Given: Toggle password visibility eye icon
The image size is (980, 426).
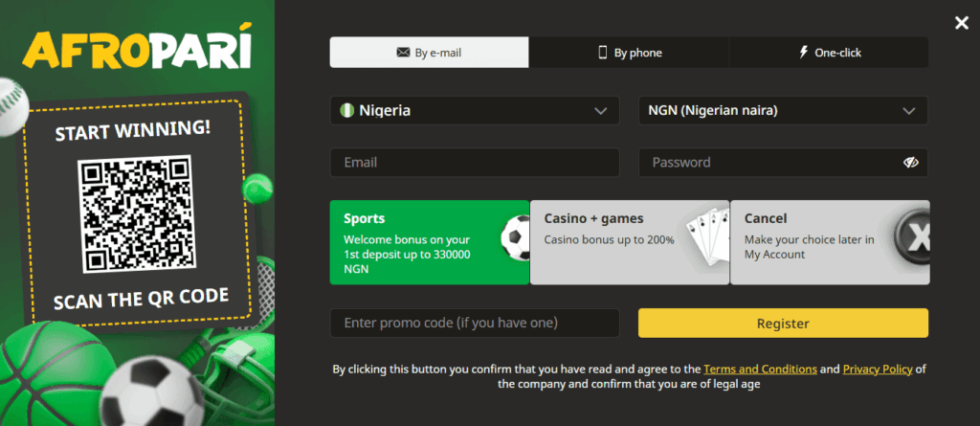Looking at the screenshot, I should point(910,163).
